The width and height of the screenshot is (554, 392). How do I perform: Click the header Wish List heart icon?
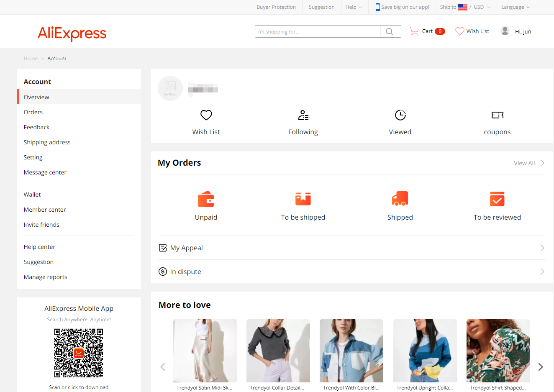460,31
